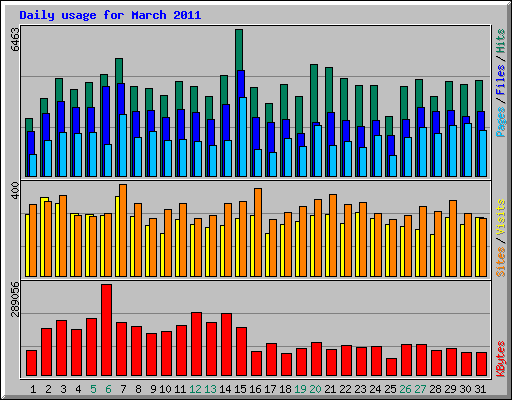Click day label 31 on the x-axis
The height and width of the screenshot is (400, 512).
click(480, 389)
